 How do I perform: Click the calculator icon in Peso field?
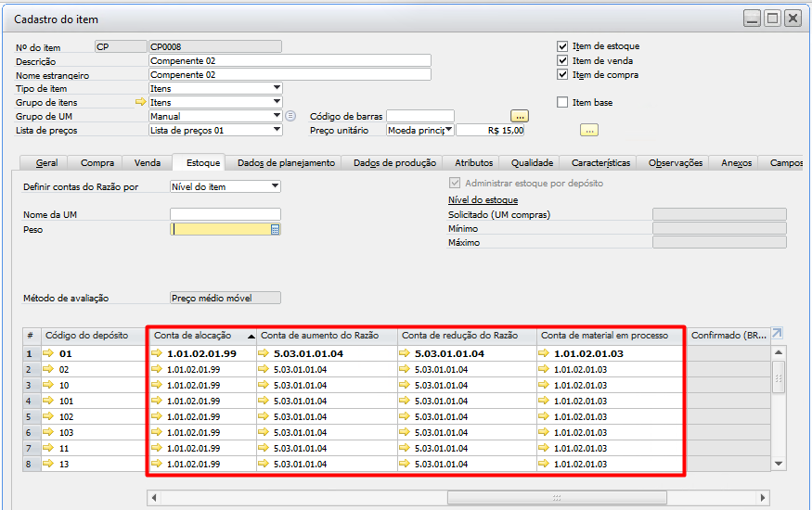pyautogui.click(x=275, y=230)
